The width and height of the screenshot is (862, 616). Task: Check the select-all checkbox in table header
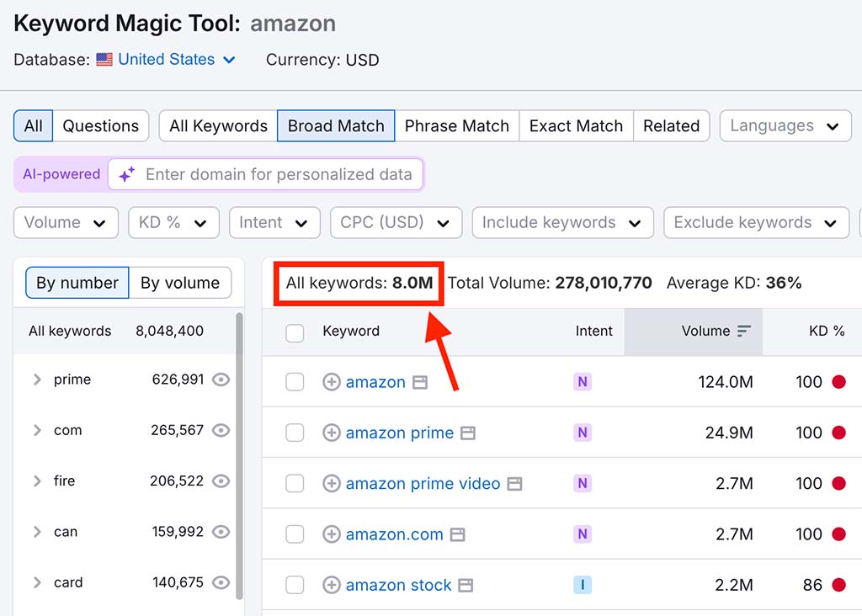(x=295, y=332)
